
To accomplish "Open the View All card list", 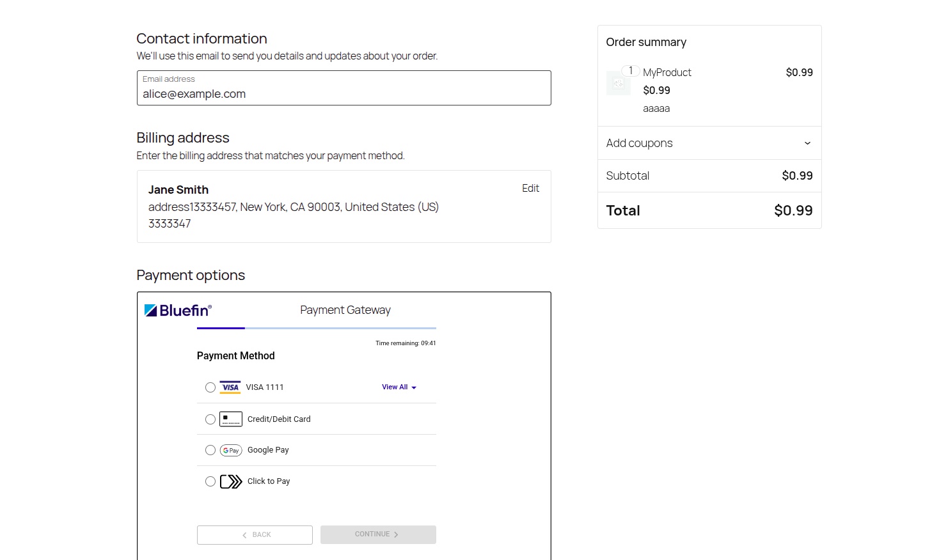I will [x=399, y=387].
